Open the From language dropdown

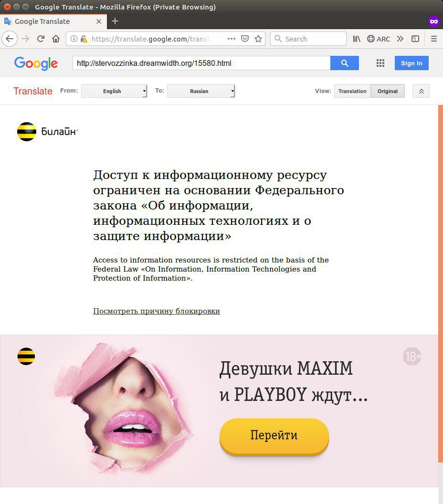point(114,91)
